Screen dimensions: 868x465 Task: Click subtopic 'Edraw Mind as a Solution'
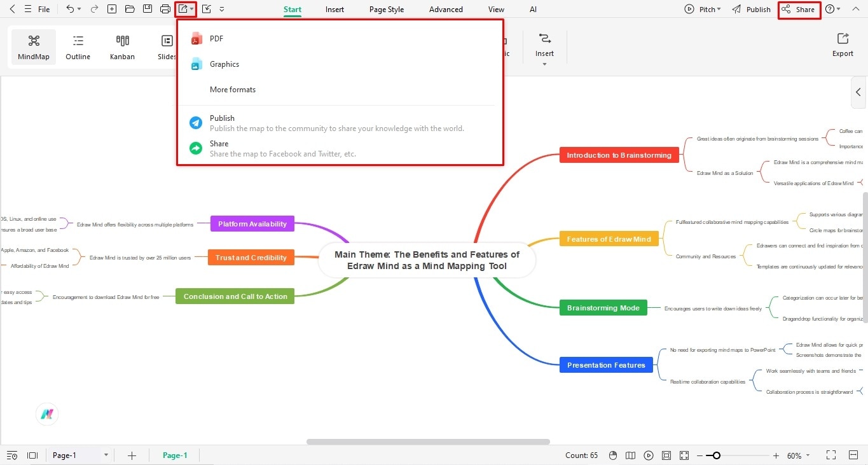724,173
